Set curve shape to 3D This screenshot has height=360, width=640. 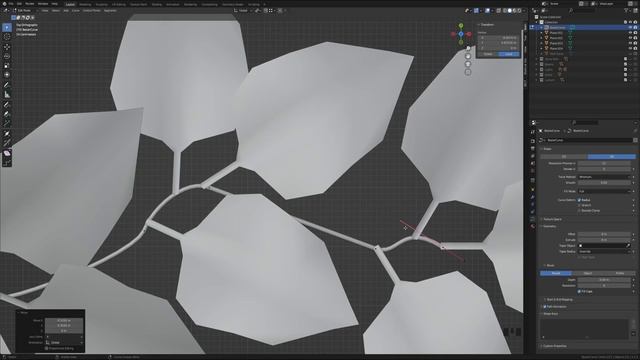[611, 157]
